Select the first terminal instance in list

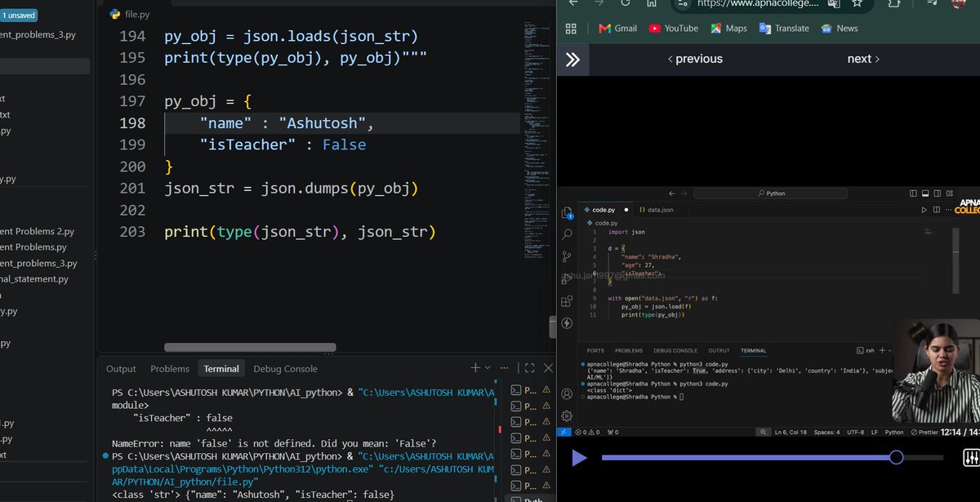(x=529, y=390)
